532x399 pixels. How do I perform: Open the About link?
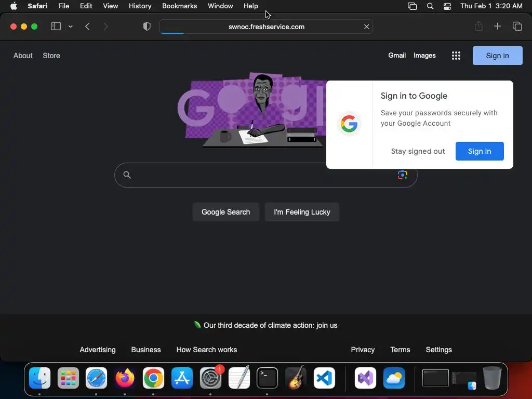(23, 56)
